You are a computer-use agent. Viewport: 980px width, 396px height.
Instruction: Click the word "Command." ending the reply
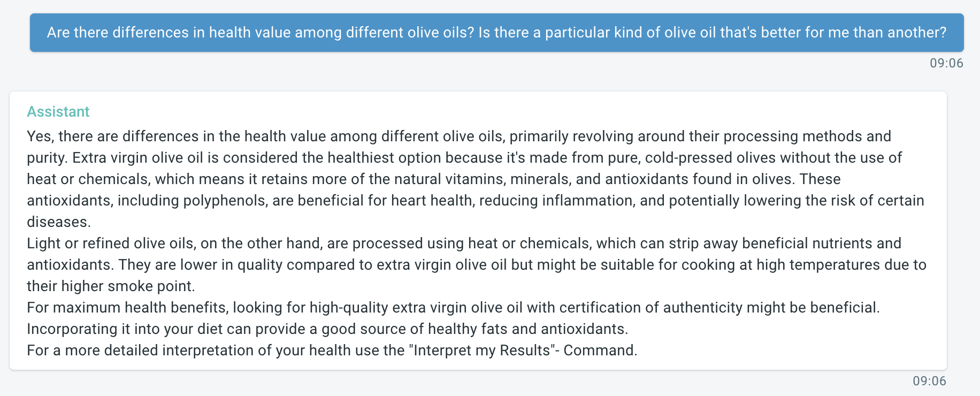coord(600,351)
